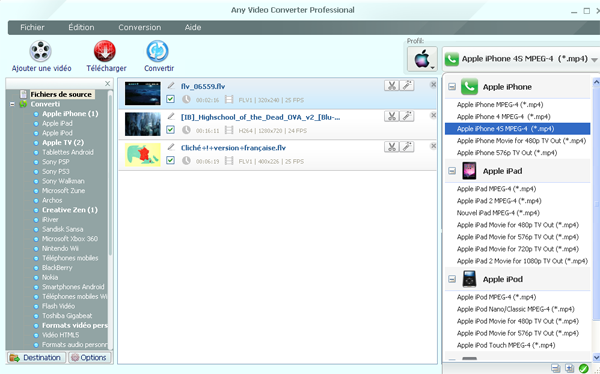
Task: Click profile list scrollbar down arrow
Action: [x=596, y=358]
